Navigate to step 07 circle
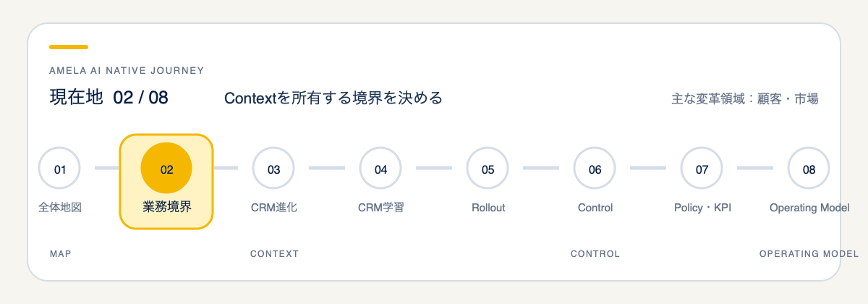 (x=702, y=169)
